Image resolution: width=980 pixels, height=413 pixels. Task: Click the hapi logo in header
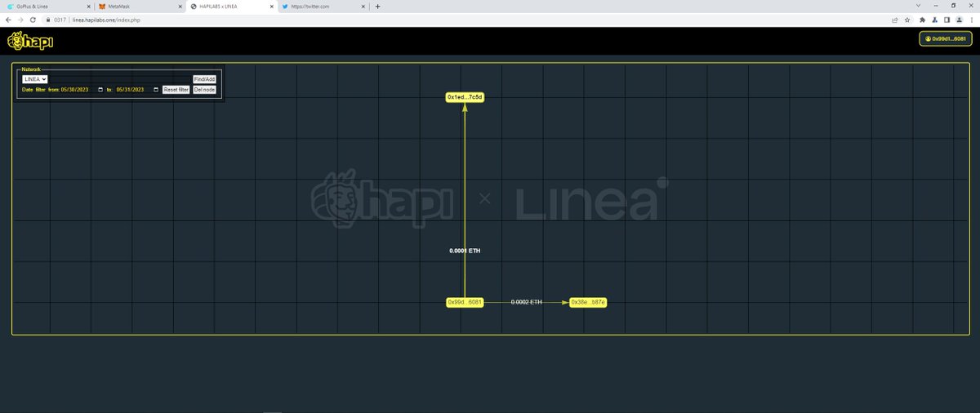29,41
